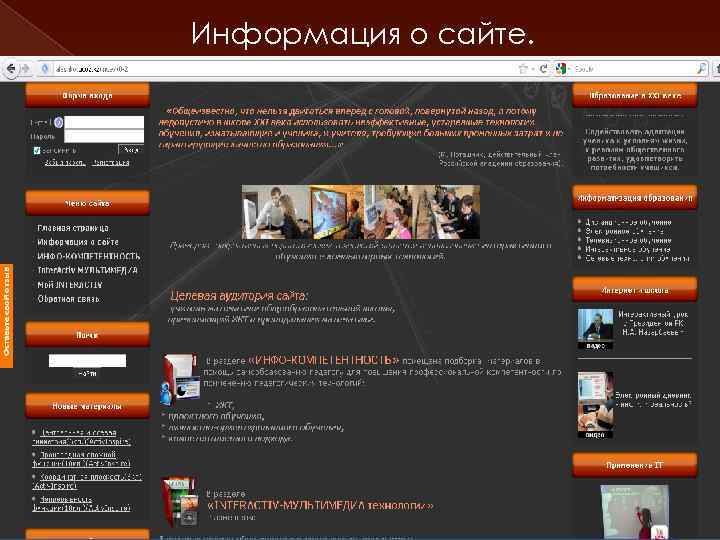720x540 pixels.
Task: Click the classroom photo banner image
Action: pyautogui.click(x=361, y=212)
